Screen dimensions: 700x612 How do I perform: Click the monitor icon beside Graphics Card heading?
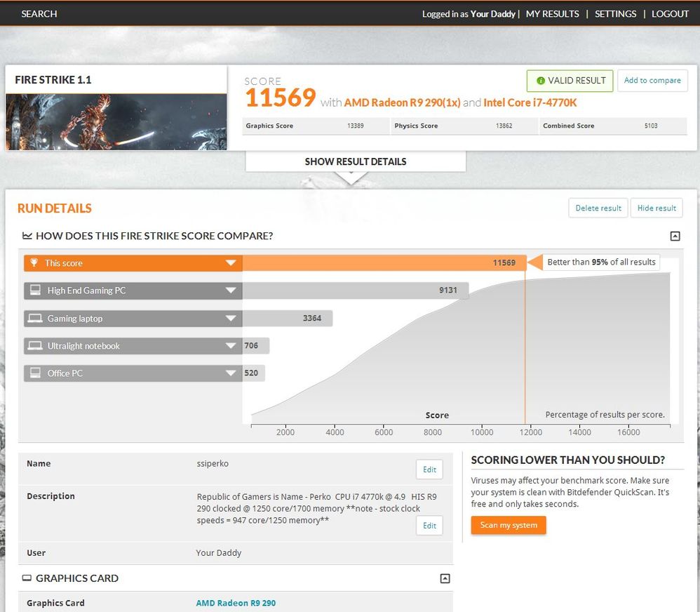[27, 578]
